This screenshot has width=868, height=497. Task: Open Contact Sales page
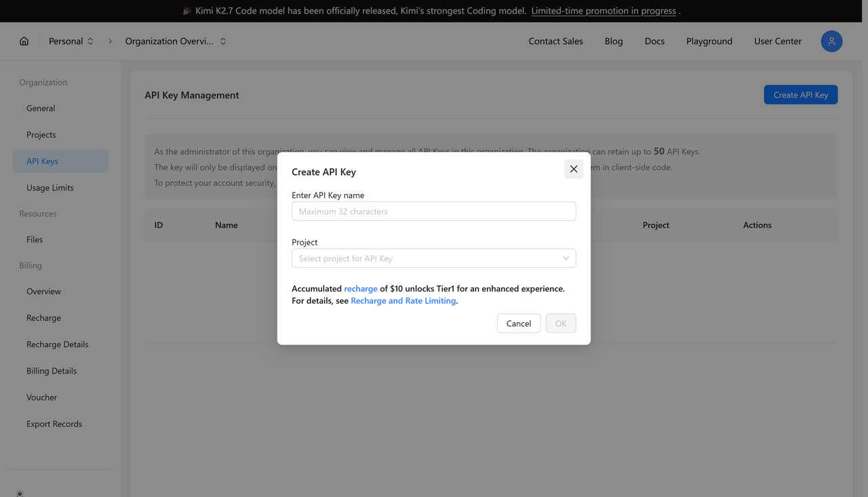tap(556, 41)
